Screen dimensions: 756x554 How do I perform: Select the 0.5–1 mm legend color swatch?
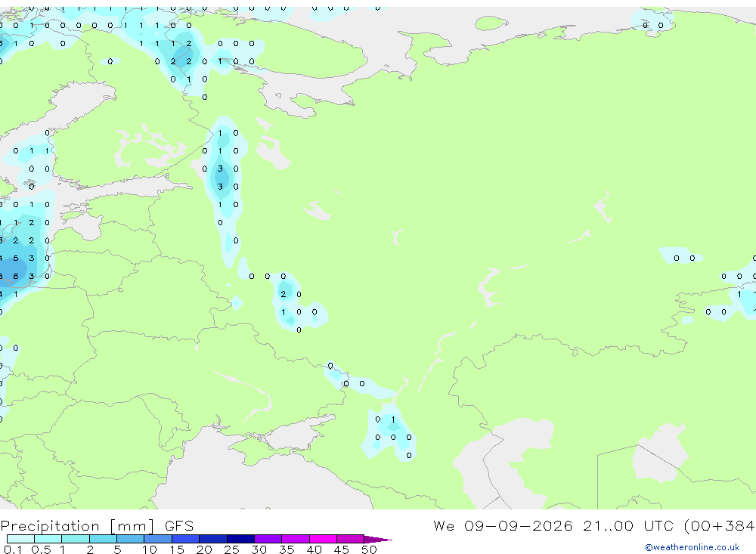(x=48, y=539)
